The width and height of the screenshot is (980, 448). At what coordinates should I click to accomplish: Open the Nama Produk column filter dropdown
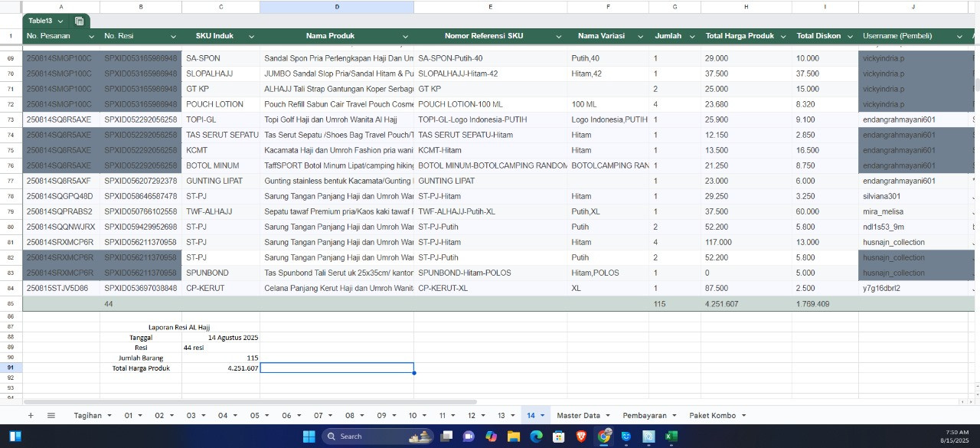tap(404, 37)
